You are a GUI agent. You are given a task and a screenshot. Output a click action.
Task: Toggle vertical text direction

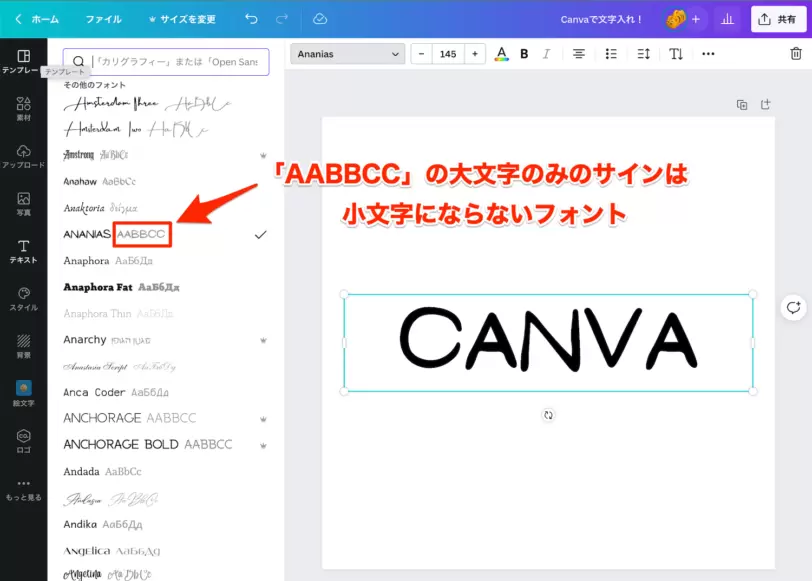(676, 54)
